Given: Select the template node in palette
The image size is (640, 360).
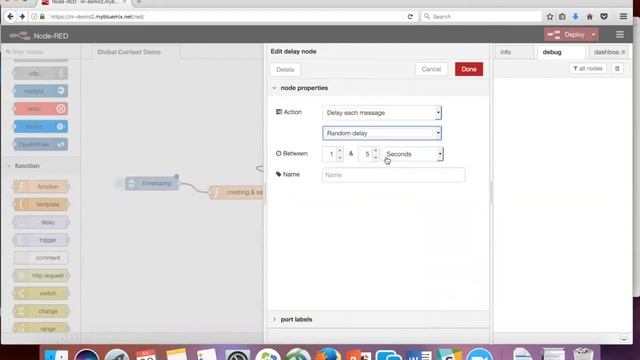Looking at the screenshot, I should coord(41,204).
